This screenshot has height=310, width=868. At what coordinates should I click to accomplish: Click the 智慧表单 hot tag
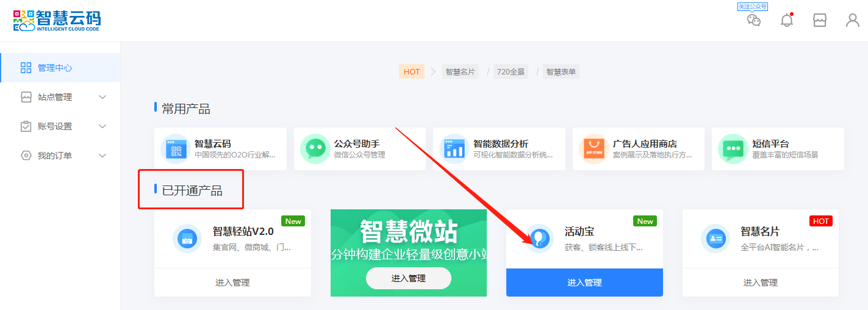click(561, 71)
